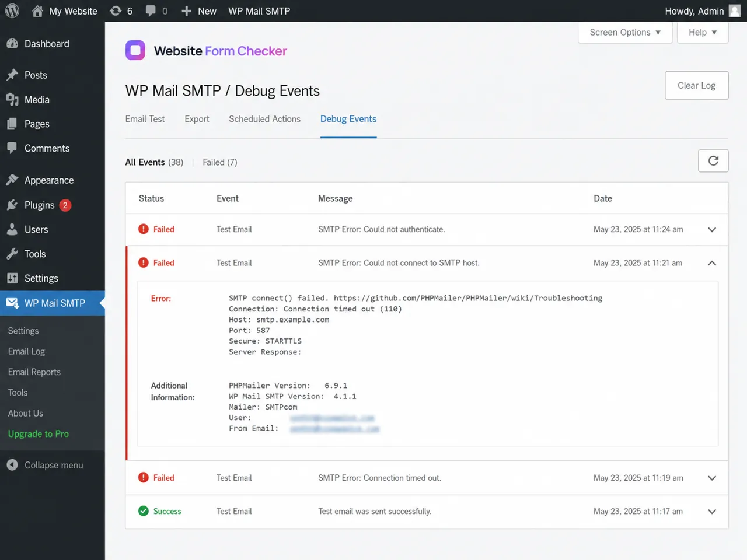The image size is (747, 560).
Task: Click failed icon on 11:21 am event
Action: [x=144, y=263]
